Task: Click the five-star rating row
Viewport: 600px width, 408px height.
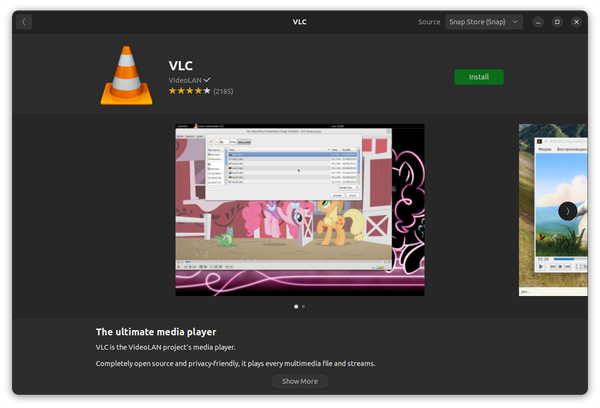Action: pos(189,91)
